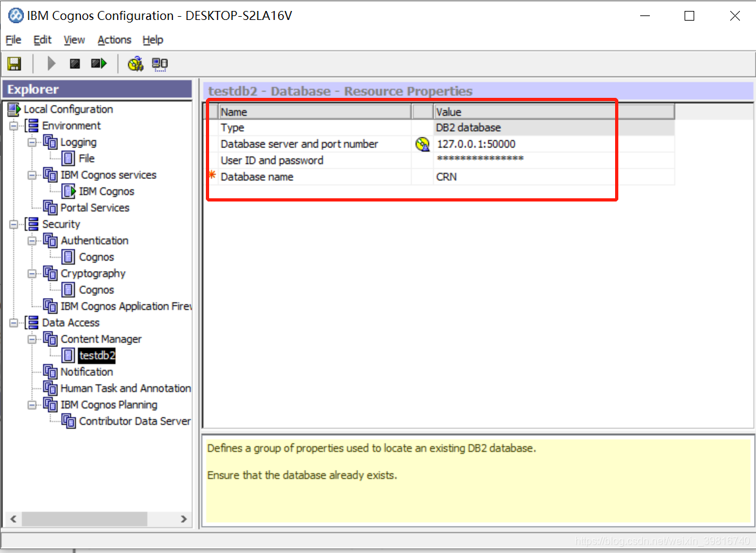The image size is (756, 553).
Task: Click the Logging node icon
Action: click(50, 142)
